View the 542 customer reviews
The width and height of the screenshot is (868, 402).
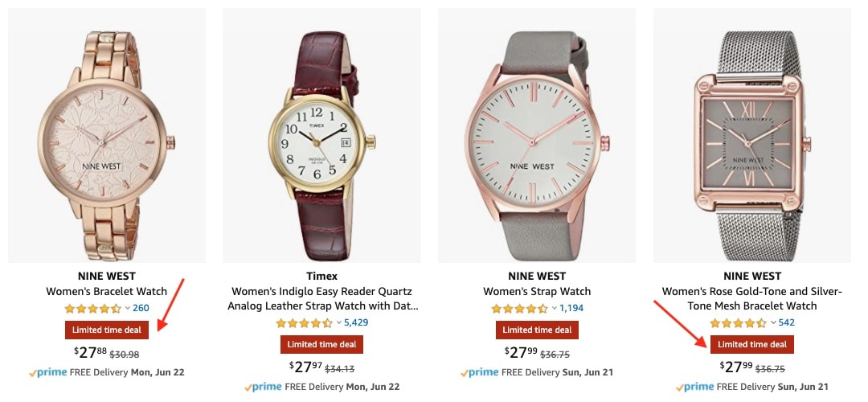787,323
